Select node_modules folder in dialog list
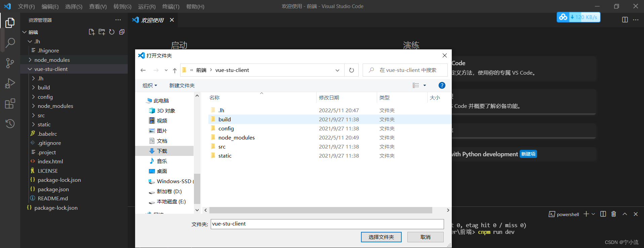The height and width of the screenshot is (248, 644). point(237,137)
